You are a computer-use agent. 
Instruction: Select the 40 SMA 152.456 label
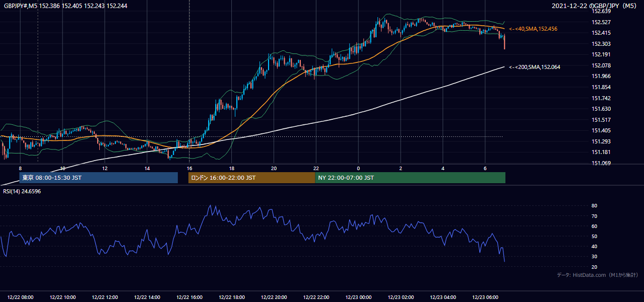[533, 29]
